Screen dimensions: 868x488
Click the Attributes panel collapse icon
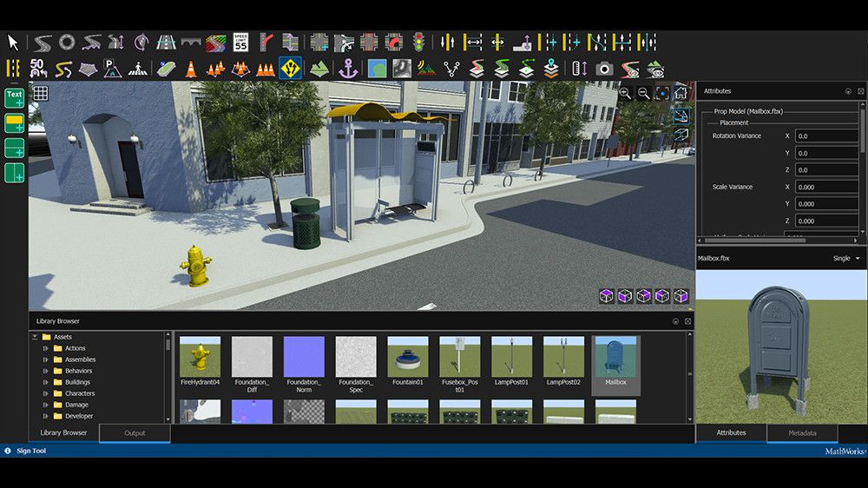(848, 91)
